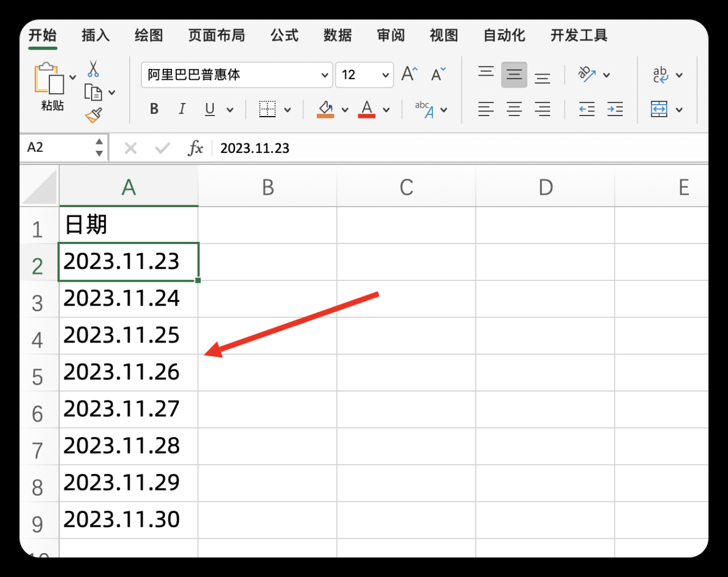Open the 审阅 tab
Viewport: 728px width, 577px height.
pos(391,35)
